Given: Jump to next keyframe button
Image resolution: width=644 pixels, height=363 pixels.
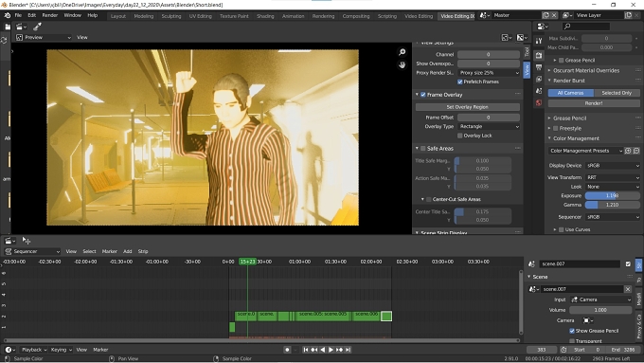Looking at the screenshot, I should point(339,350).
